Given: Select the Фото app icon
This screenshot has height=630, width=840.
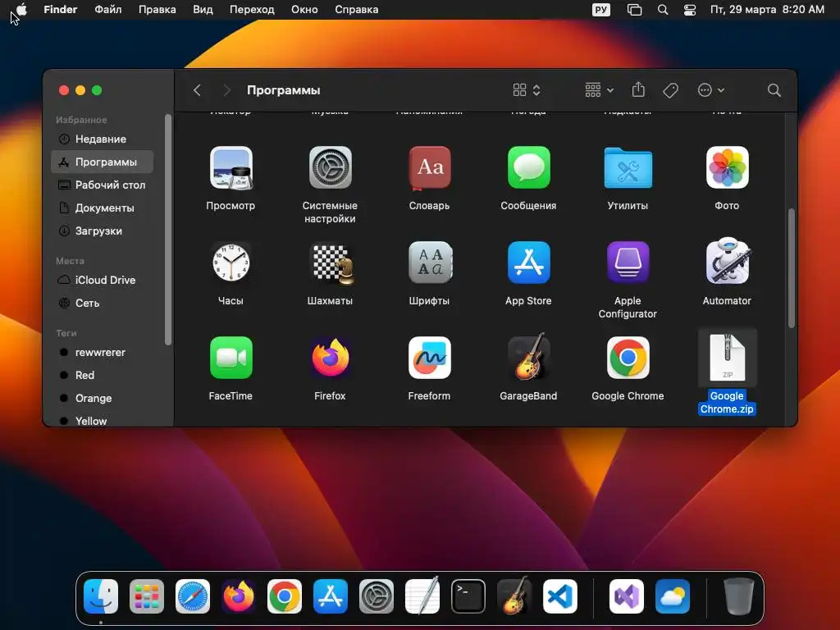Looking at the screenshot, I should [727, 167].
